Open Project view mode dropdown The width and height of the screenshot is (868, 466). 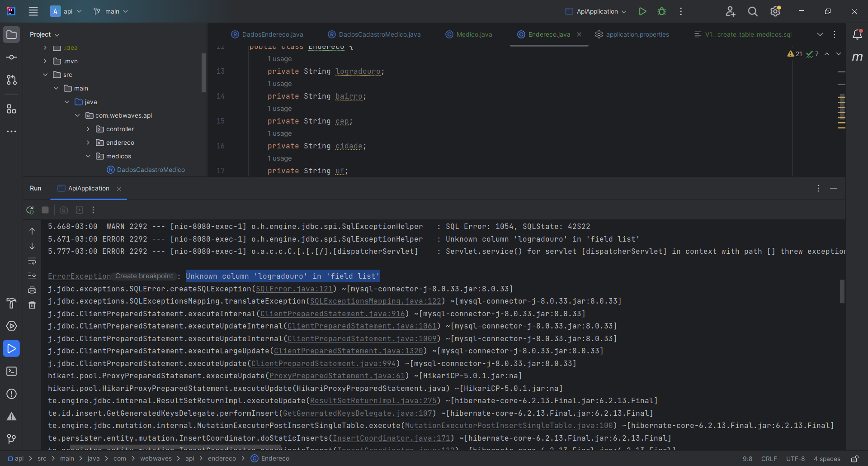point(44,34)
